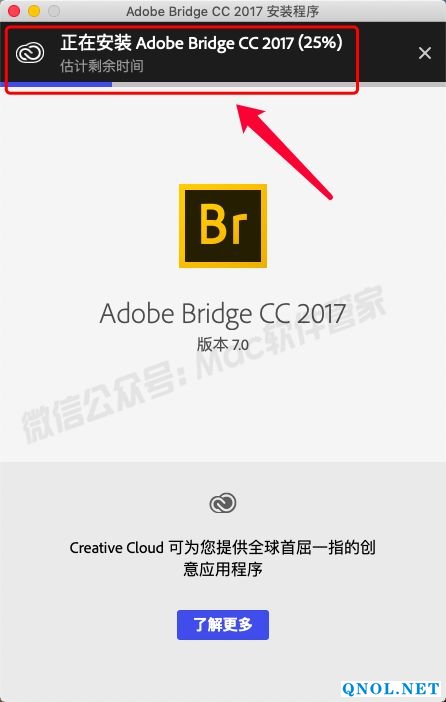Click the 估计剩余时间 label
This screenshot has width=446, height=702.
(102, 66)
